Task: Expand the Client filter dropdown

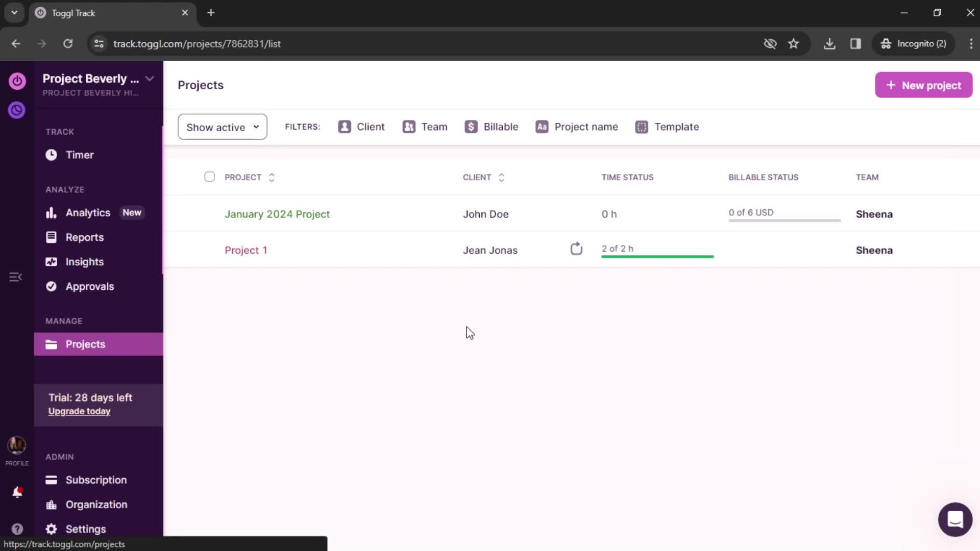Action: pos(361,127)
